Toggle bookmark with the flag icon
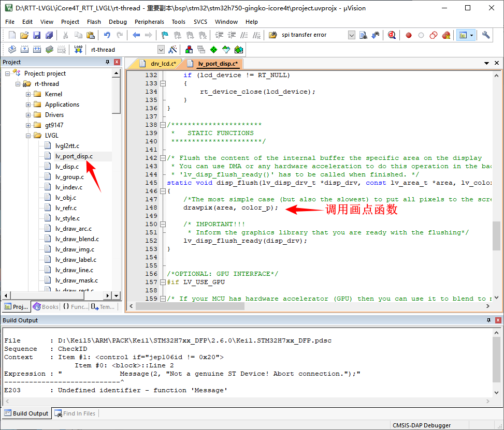504x430 pixels. [165, 35]
